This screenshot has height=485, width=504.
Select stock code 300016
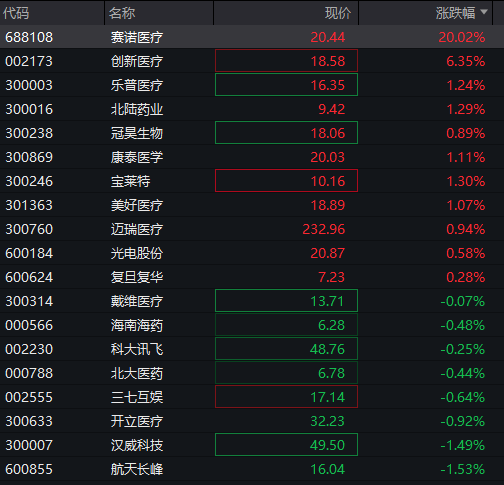(x=29, y=109)
